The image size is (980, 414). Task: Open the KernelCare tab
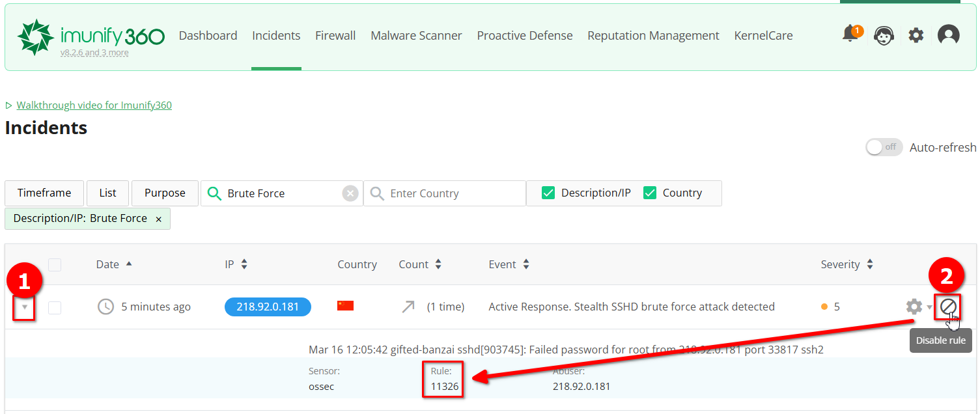pyautogui.click(x=763, y=36)
